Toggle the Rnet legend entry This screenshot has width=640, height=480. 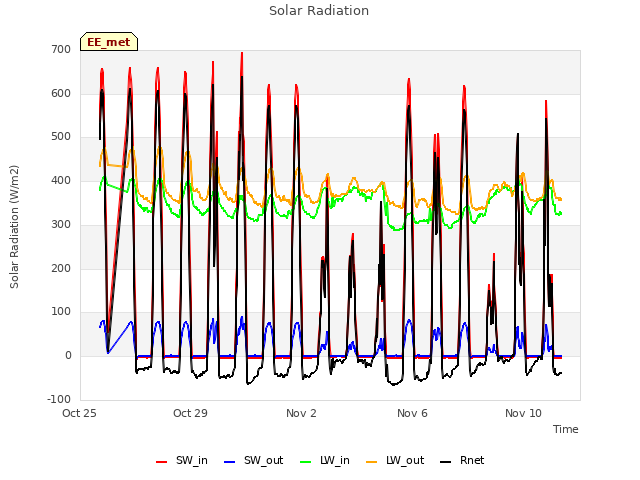[462, 460]
